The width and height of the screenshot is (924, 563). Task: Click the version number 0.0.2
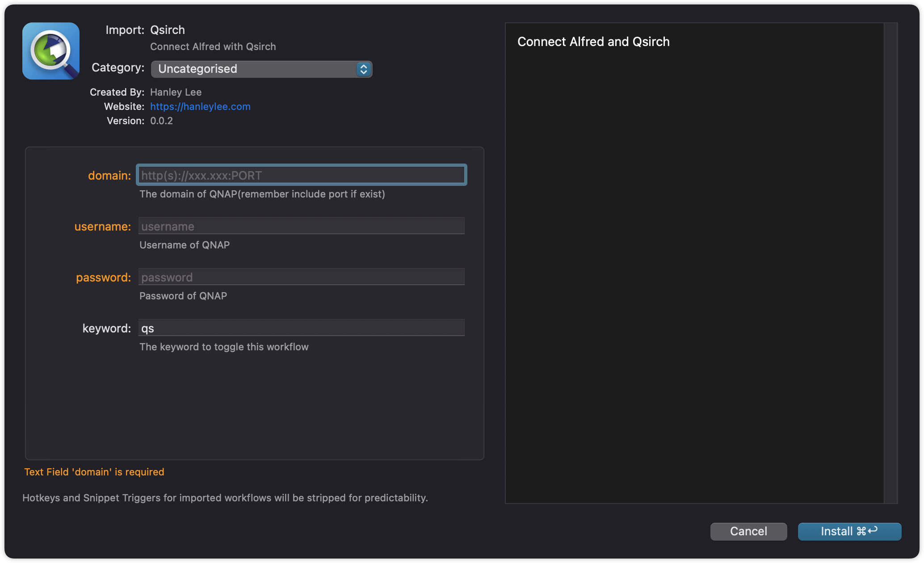point(161,121)
